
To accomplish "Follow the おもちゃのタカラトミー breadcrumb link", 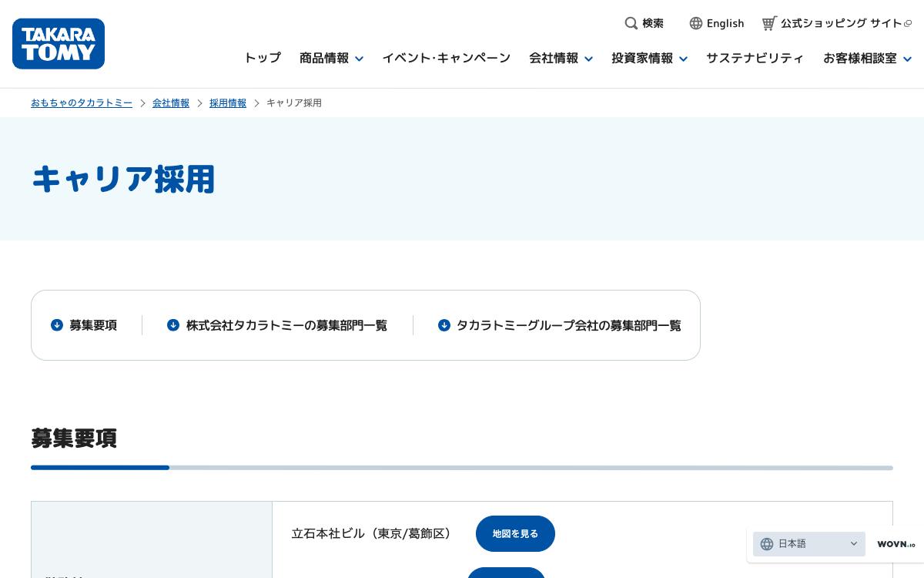I will click(82, 102).
